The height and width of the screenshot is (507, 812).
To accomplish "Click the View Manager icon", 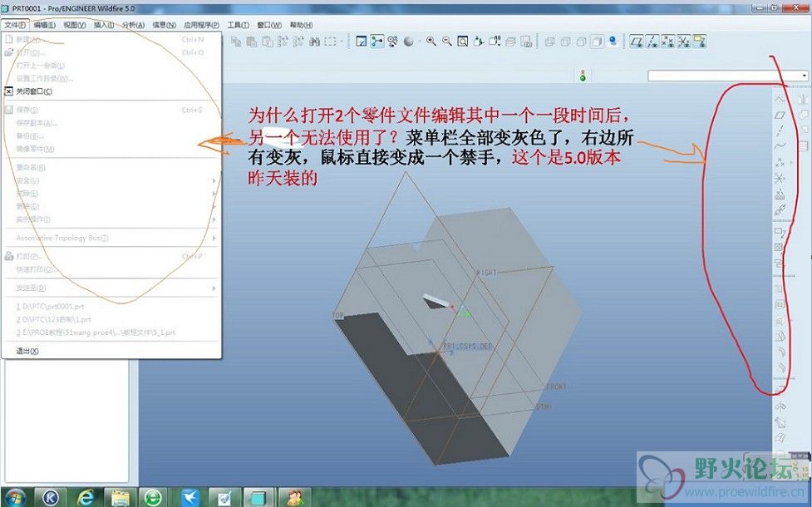I will tap(526, 42).
